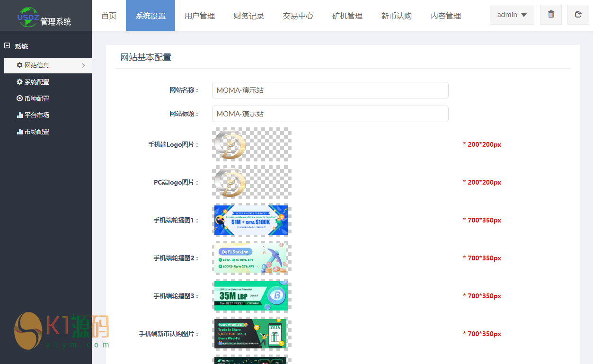Click the 网站基本配置 heading

[x=146, y=57]
